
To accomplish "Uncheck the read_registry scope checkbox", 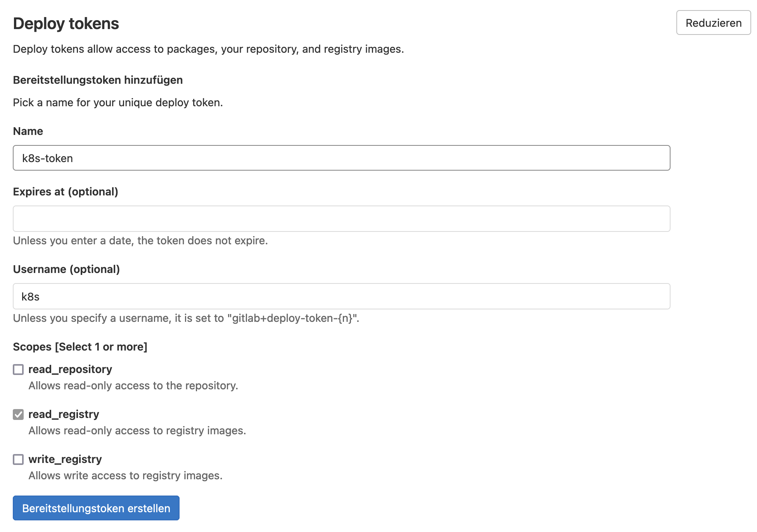I will 18,414.
